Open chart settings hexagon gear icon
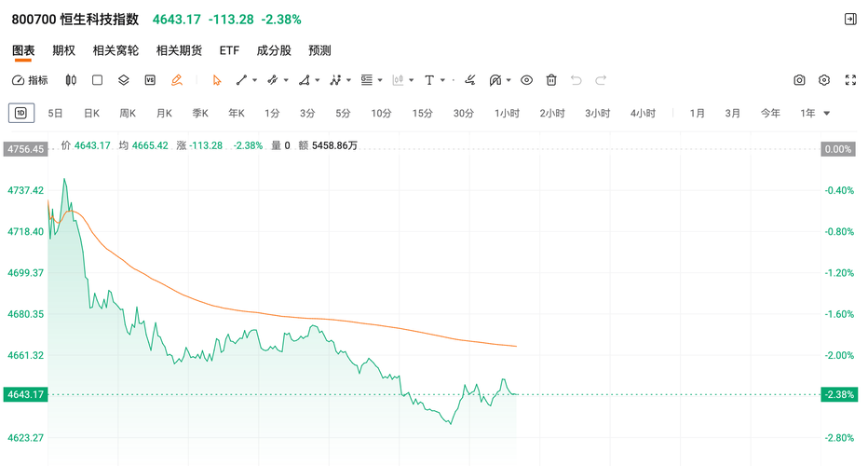868x466 pixels. [824, 80]
